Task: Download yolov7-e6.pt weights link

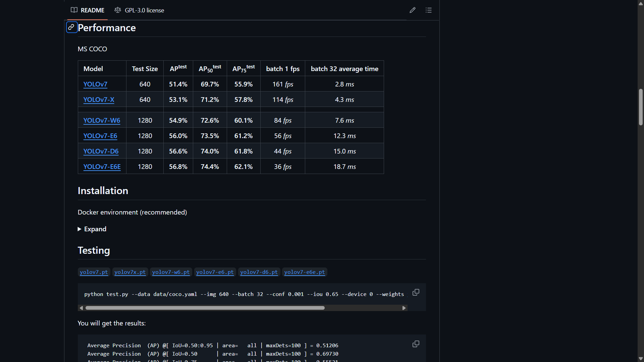Action: tap(215, 272)
